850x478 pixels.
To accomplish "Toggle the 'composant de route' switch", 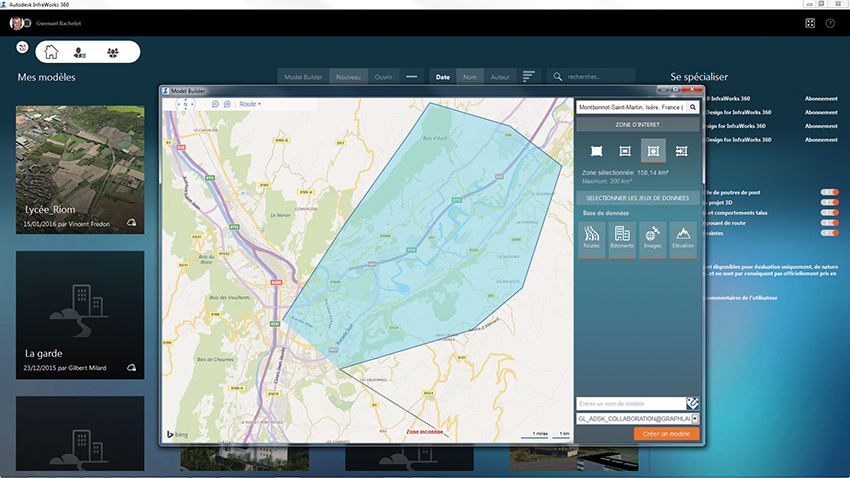I will tap(829, 223).
